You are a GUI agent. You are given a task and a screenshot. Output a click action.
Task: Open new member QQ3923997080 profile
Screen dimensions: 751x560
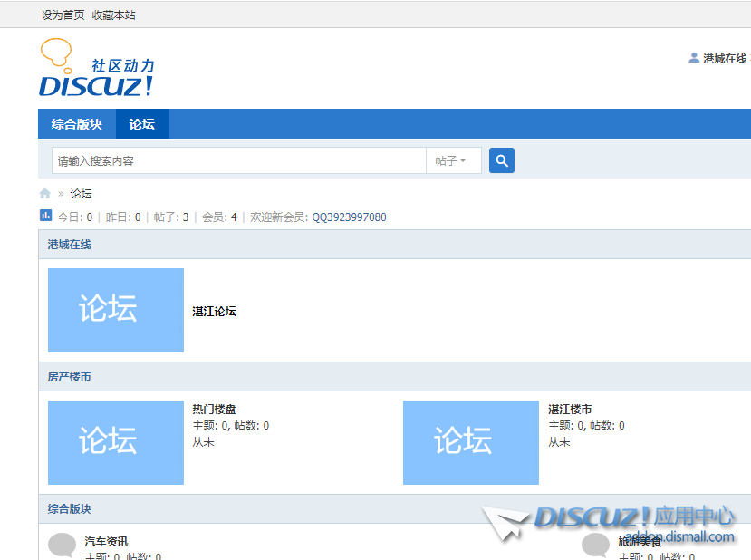coord(349,217)
